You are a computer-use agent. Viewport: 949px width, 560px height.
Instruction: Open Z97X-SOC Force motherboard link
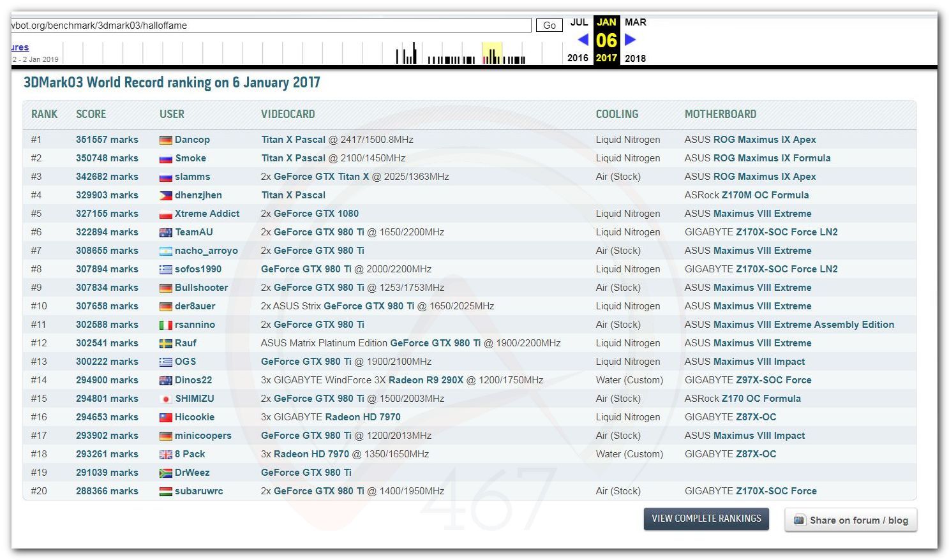(x=773, y=380)
